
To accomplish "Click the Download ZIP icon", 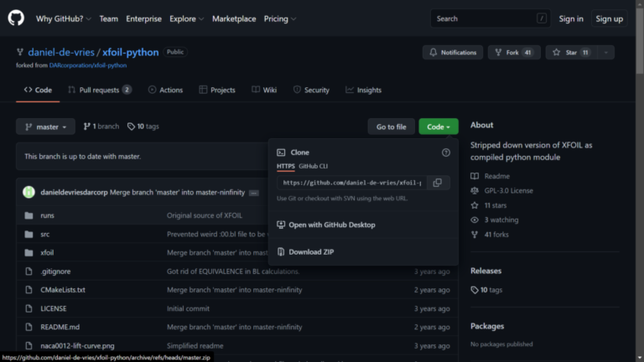I will (281, 252).
